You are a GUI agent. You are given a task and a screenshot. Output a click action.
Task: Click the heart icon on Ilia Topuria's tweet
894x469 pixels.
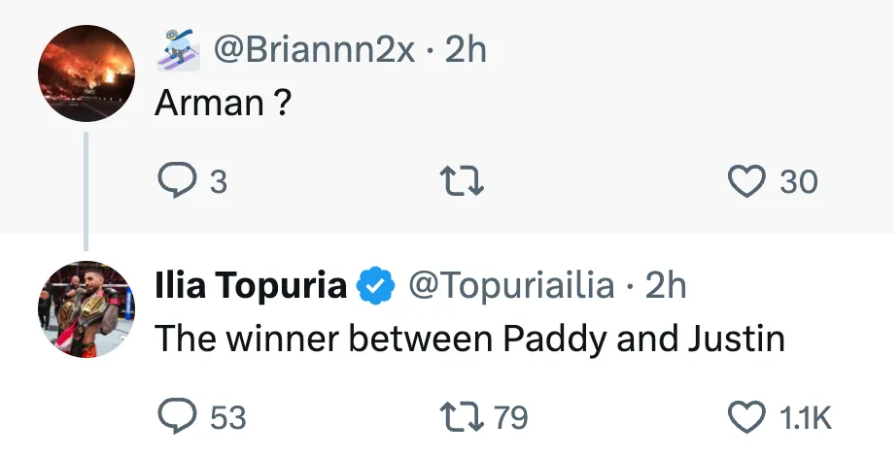click(744, 416)
